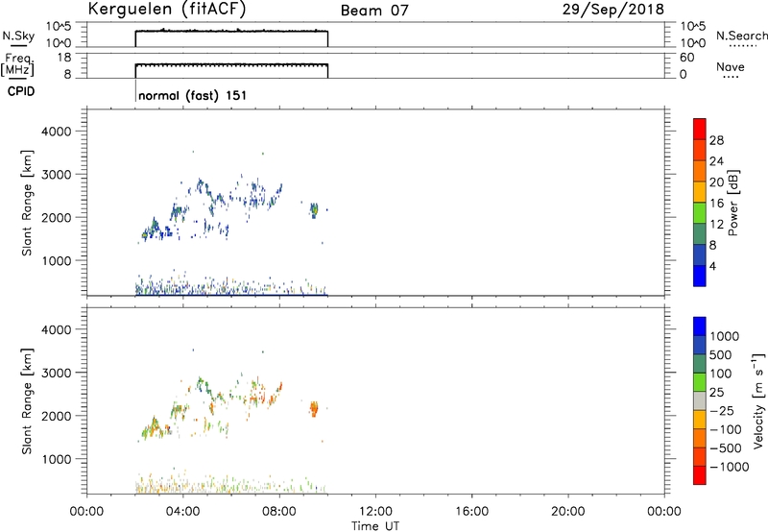Click the velocity echo cluster near 09:30 UT

(x=314, y=408)
